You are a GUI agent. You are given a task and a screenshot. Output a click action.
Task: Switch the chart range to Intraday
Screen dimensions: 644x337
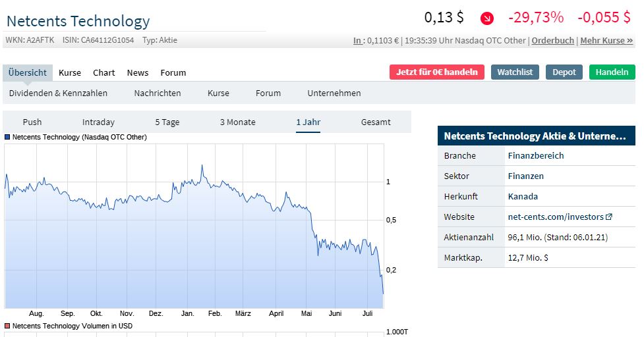[x=98, y=122]
